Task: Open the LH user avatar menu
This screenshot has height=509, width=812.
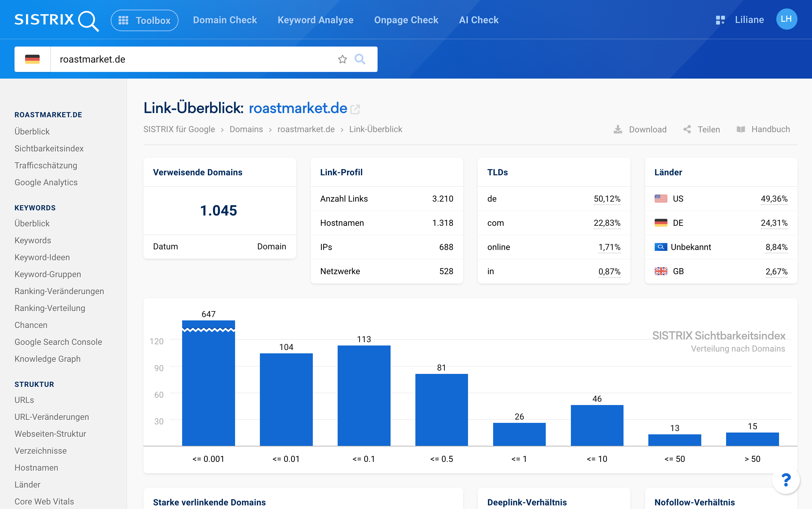Action: [786, 19]
